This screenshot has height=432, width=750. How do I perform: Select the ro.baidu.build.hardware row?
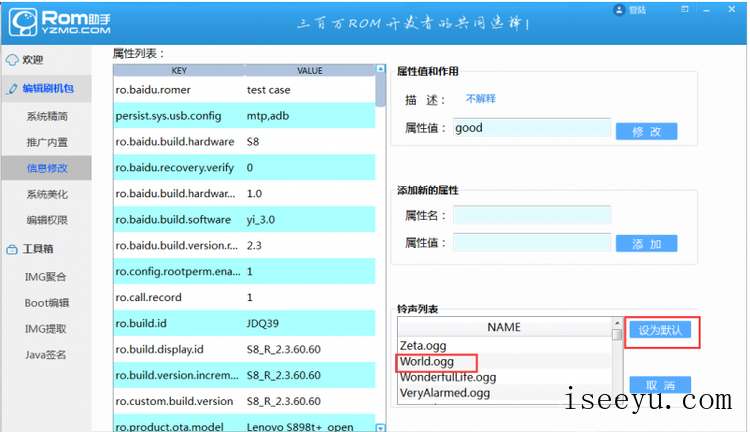click(244, 142)
